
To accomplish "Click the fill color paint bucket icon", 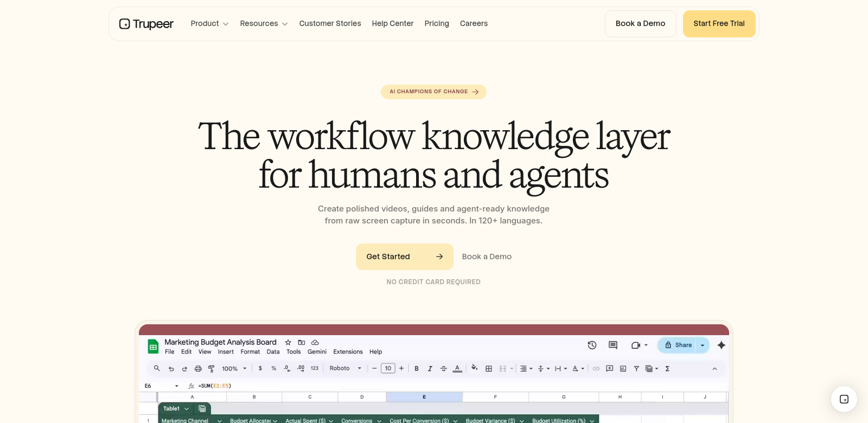I will (x=475, y=368).
